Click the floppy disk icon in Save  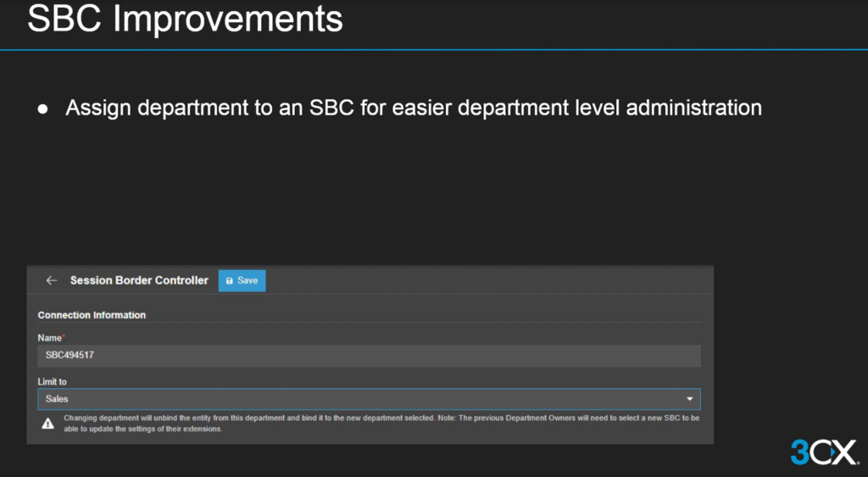pos(229,280)
